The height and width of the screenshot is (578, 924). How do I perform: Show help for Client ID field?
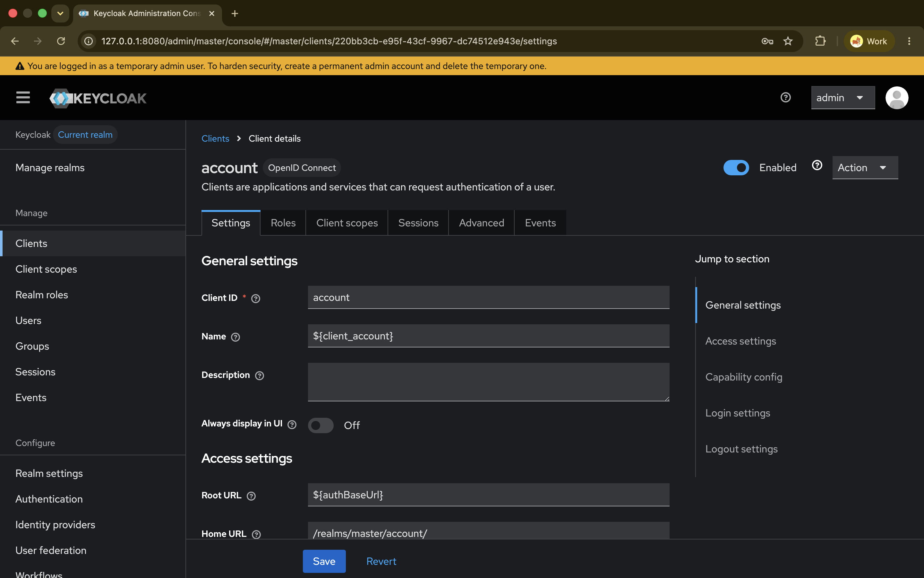point(256,299)
